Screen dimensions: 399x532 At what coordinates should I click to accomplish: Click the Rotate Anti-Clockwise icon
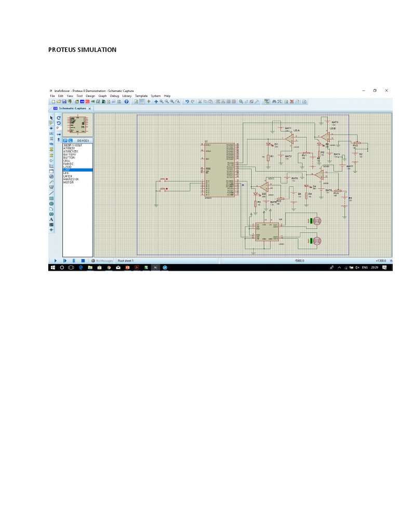point(59,123)
